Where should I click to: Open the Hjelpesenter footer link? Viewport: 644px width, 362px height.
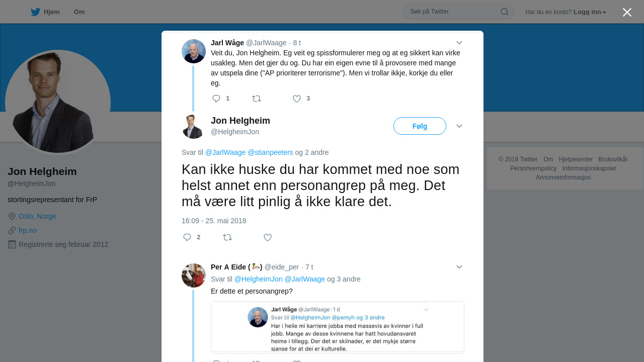(576, 159)
